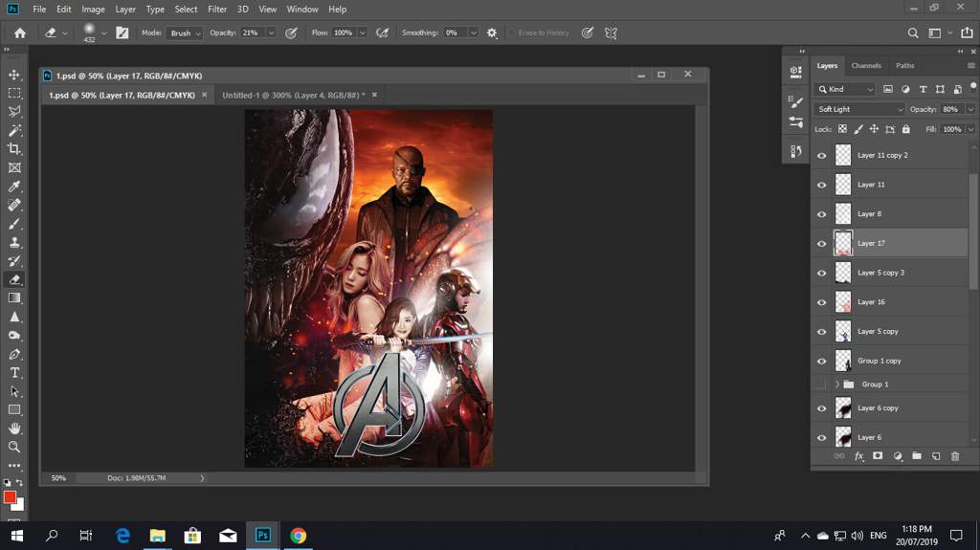
Task: Open the Image menu
Action: click(93, 10)
